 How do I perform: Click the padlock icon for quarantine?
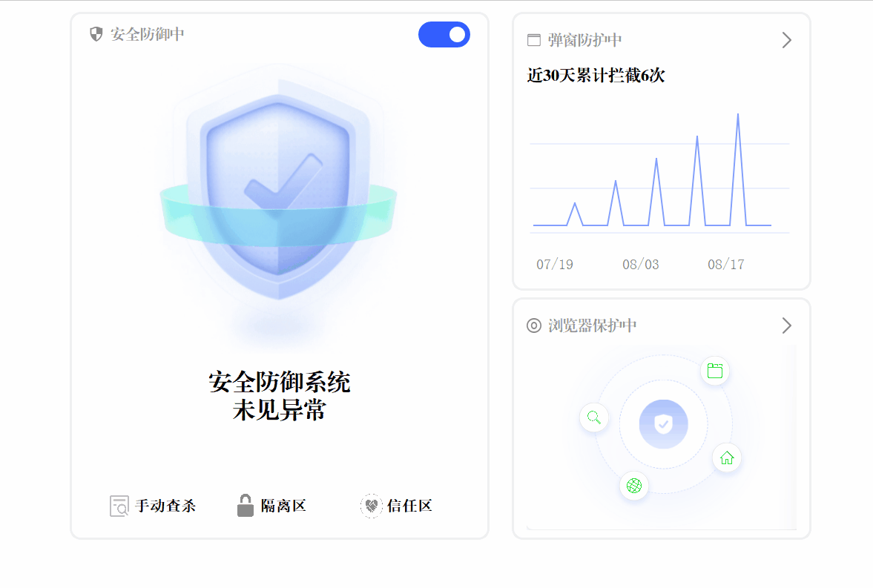pos(245,505)
